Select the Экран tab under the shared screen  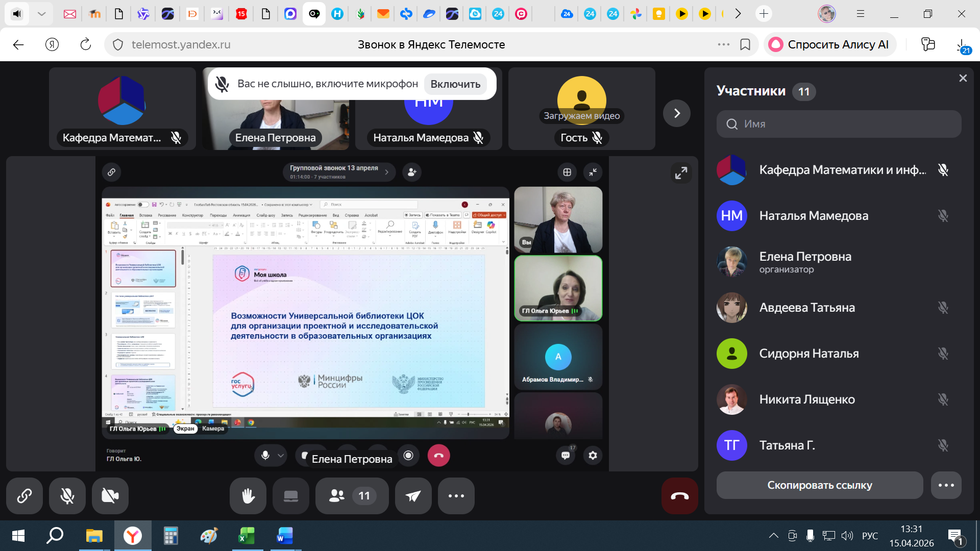(185, 429)
